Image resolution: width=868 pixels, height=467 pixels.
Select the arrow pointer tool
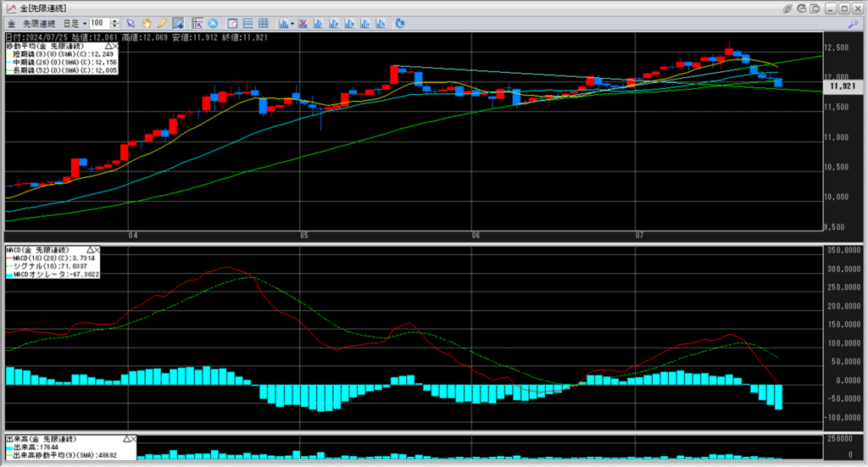[130, 23]
